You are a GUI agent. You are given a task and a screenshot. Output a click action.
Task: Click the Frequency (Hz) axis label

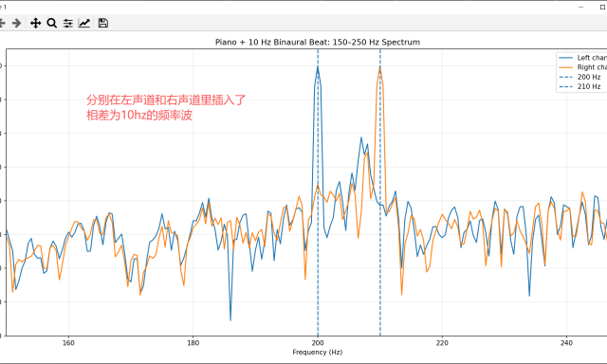[318, 352]
